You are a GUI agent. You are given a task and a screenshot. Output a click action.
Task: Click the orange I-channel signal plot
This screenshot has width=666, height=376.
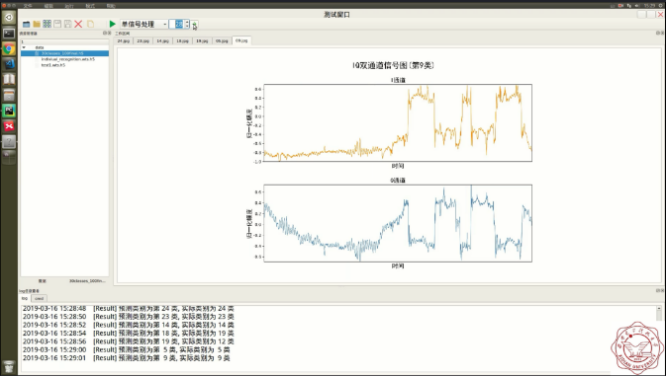click(398, 123)
